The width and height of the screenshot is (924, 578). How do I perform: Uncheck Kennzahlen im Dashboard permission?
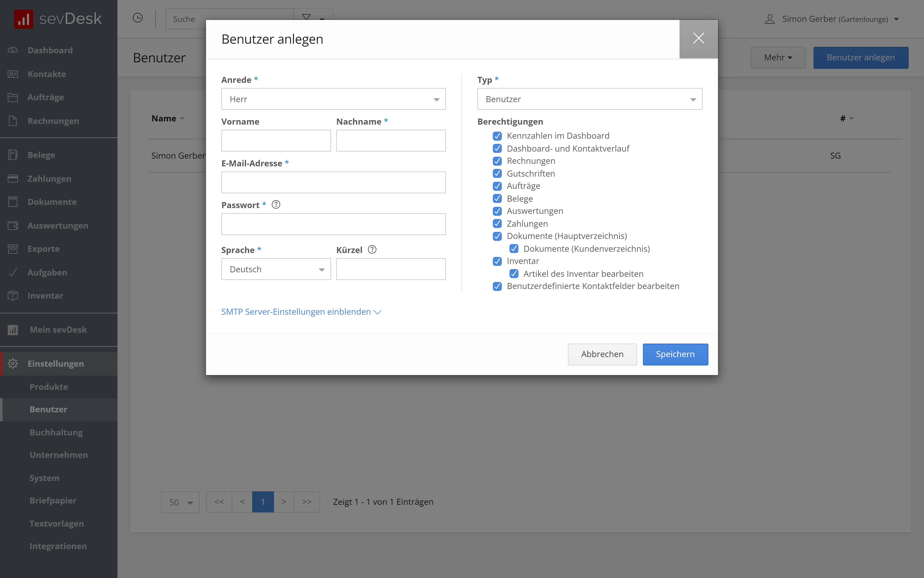click(497, 136)
